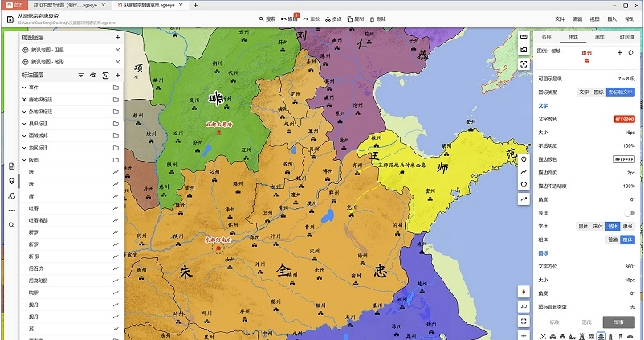Select the 后百济 layer item
Viewport: 644px width, 340px height.
pyautogui.click(x=72, y=268)
